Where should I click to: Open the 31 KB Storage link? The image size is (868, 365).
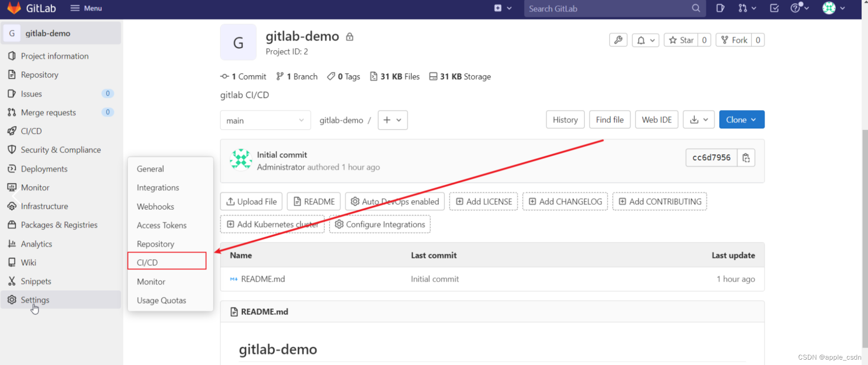[460, 76]
